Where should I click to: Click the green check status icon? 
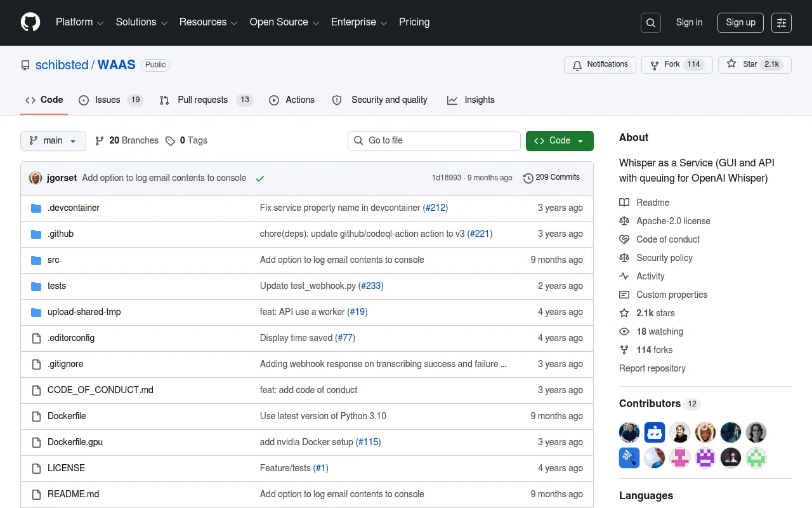point(260,178)
